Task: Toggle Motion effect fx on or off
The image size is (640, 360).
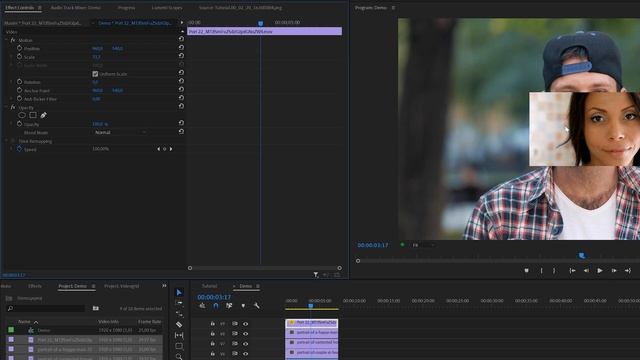Action: click(13, 40)
